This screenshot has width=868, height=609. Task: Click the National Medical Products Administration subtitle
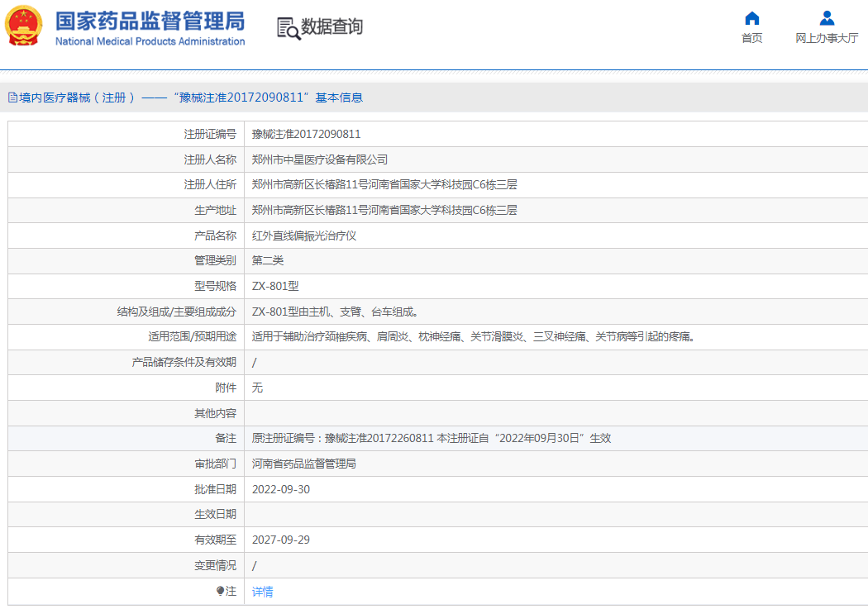point(150,41)
